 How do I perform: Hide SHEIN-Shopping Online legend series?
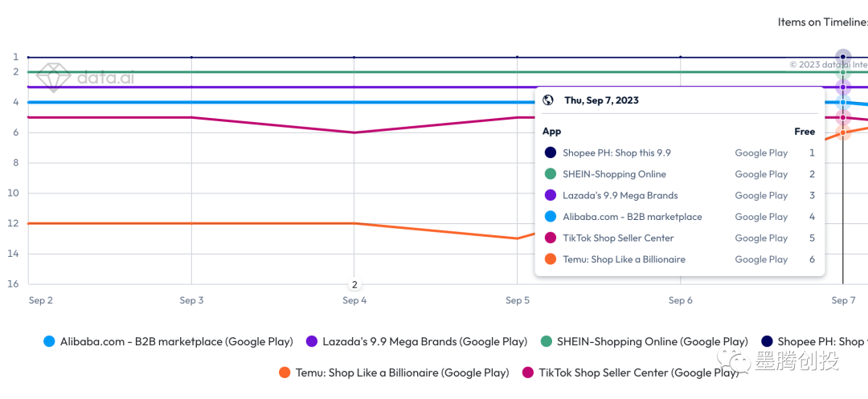644,341
